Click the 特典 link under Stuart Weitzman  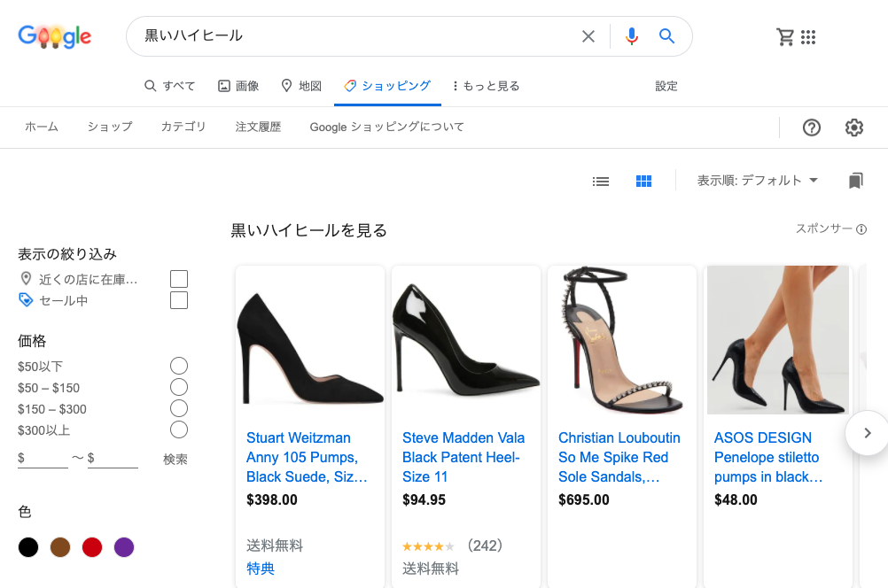259,569
